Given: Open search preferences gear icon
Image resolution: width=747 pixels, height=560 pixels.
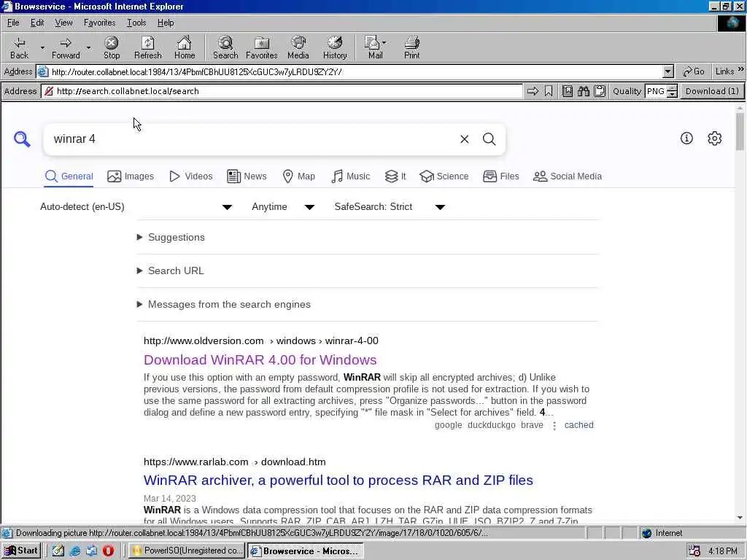Looking at the screenshot, I should tap(715, 139).
